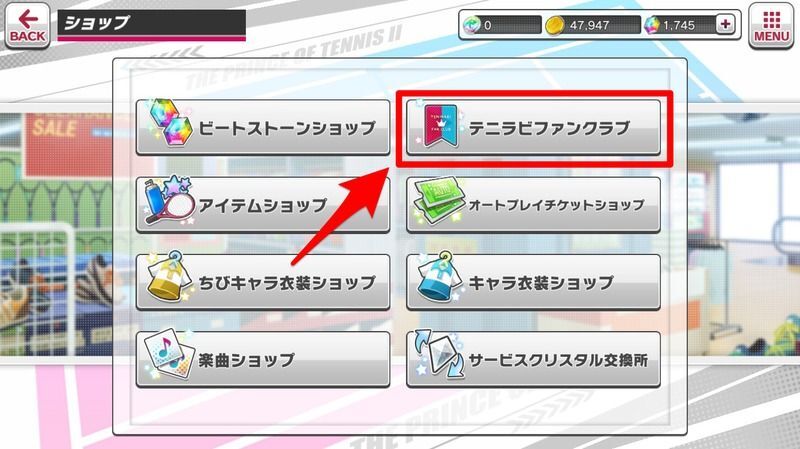Image resolution: width=800 pixels, height=449 pixels.
Task: Open the ちびキャラ衣装ショップ button
Action: [x=263, y=282]
